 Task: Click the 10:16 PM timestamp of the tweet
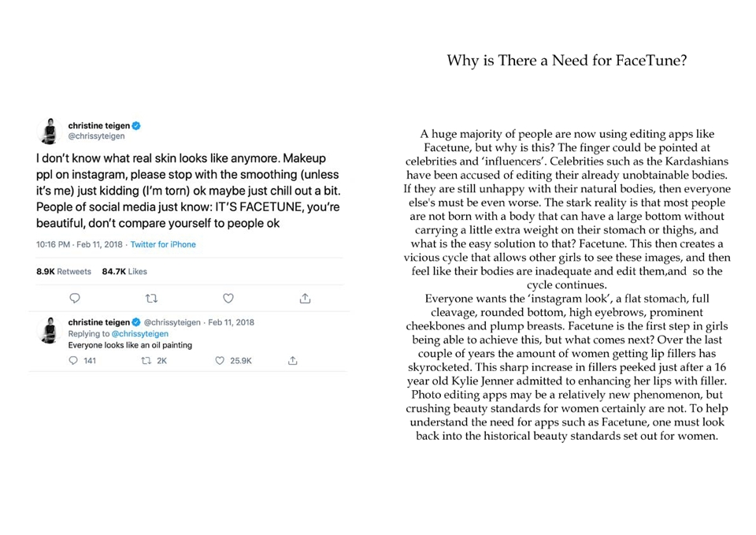pyautogui.click(x=53, y=244)
